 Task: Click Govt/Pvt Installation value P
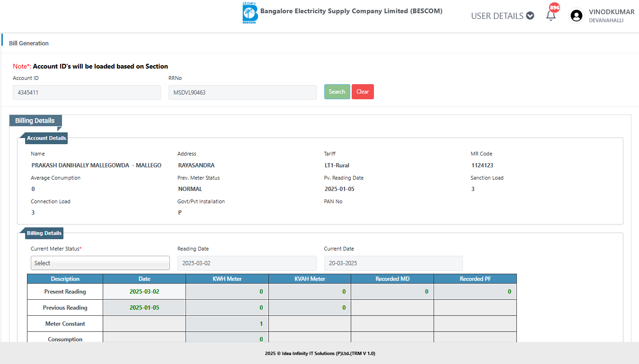pos(180,213)
